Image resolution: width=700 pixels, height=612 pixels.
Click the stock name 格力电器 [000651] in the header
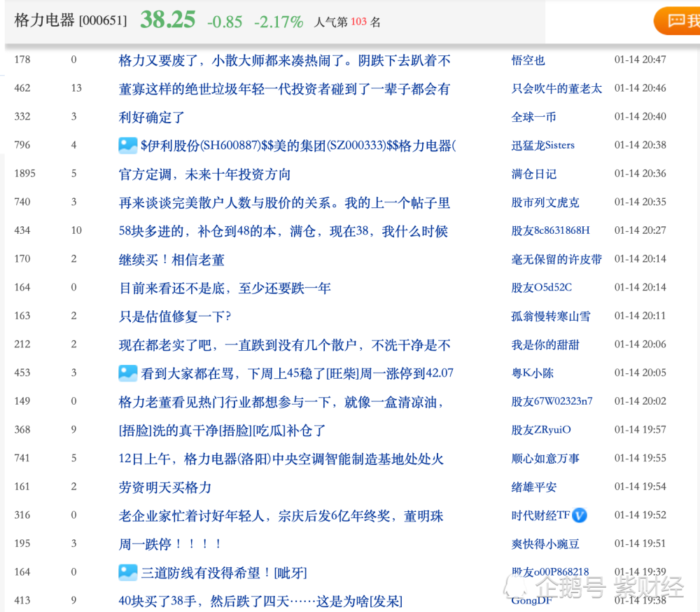71,20
